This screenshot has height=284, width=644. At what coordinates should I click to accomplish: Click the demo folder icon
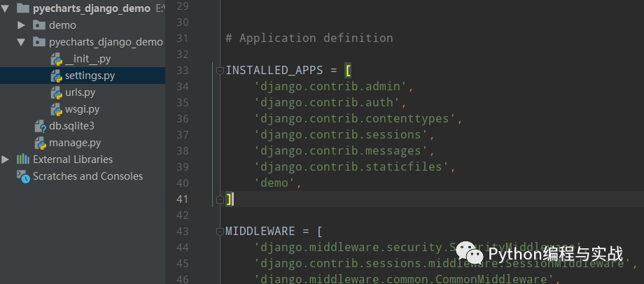tap(39, 25)
